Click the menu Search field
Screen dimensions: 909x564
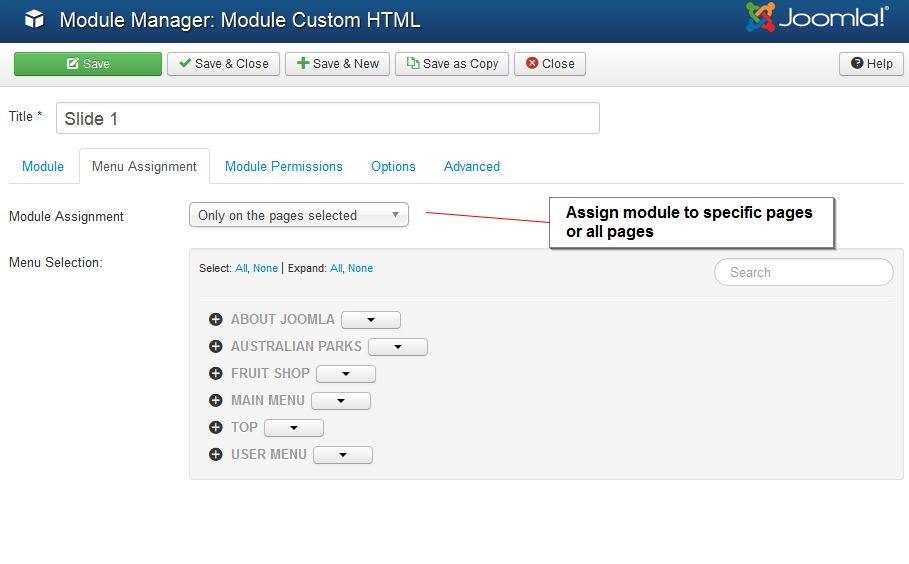pyautogui.click(x=803, y=272)
